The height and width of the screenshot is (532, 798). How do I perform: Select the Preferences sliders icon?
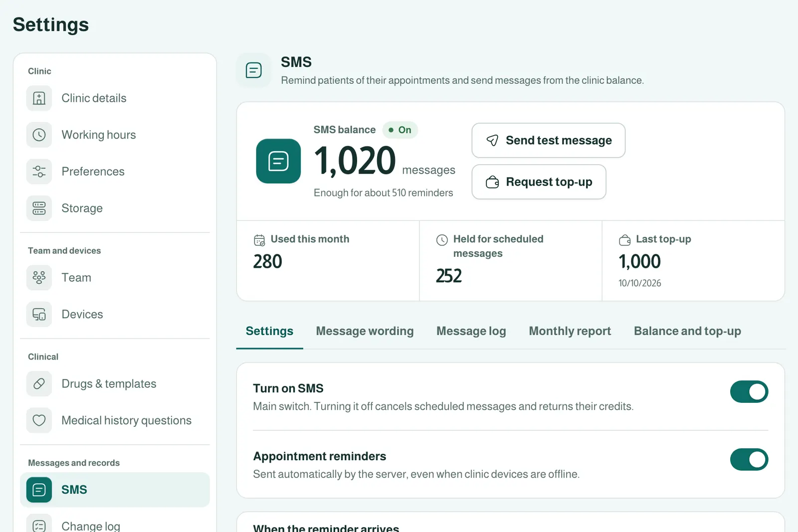click(x=39, y=172)
